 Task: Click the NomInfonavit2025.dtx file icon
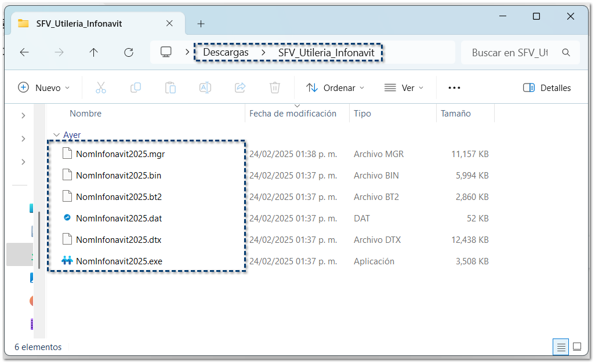[67, 239]
